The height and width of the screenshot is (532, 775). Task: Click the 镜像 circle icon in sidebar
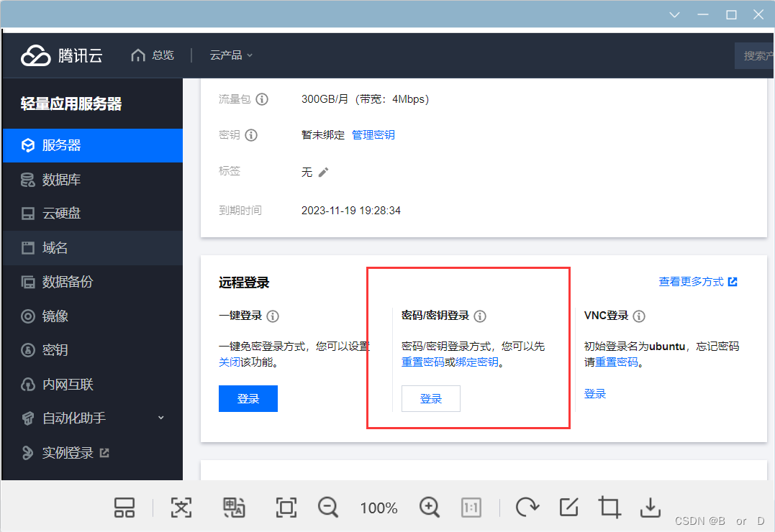pyautogui.click(x=28, y=316)
